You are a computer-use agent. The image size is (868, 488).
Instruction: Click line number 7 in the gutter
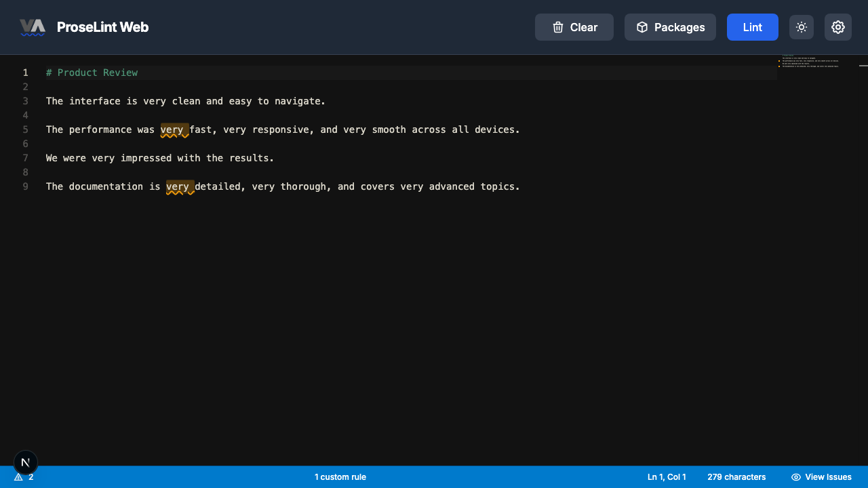click(x=26, y=158)
